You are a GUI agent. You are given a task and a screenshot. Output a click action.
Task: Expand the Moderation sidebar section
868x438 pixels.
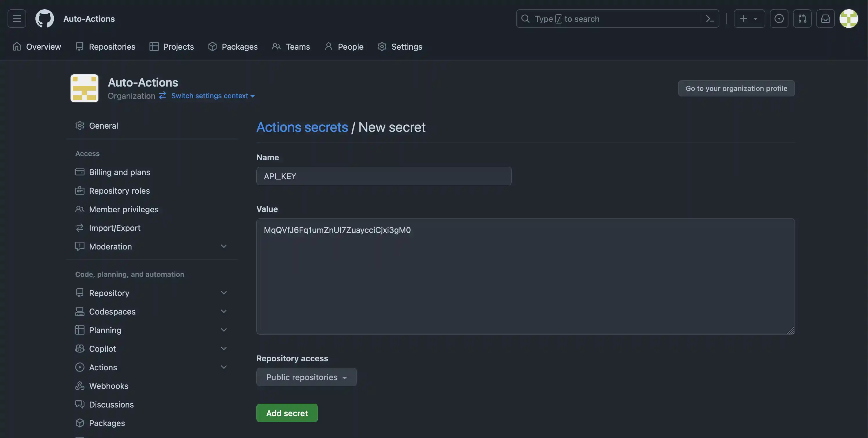tap(224, 247)
